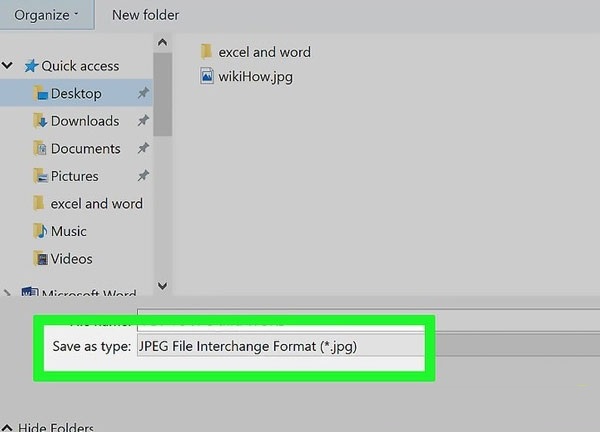Click the Documents icon in navigation pane
Viewport: 600px width, 432px height.
click(40, 148)
